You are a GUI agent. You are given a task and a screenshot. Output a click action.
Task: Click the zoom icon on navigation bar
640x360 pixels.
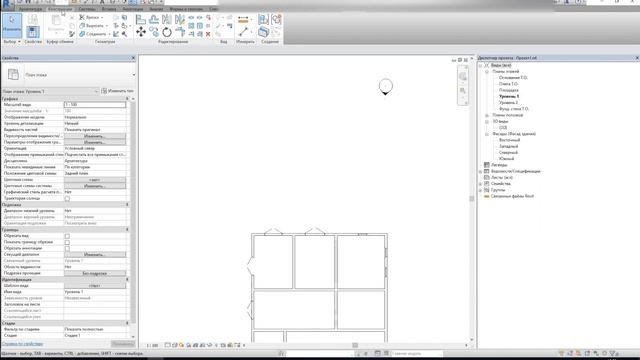click(462, 91)
